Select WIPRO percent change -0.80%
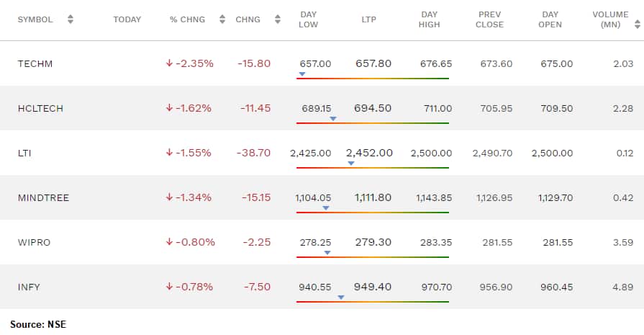 pos(196,242)
